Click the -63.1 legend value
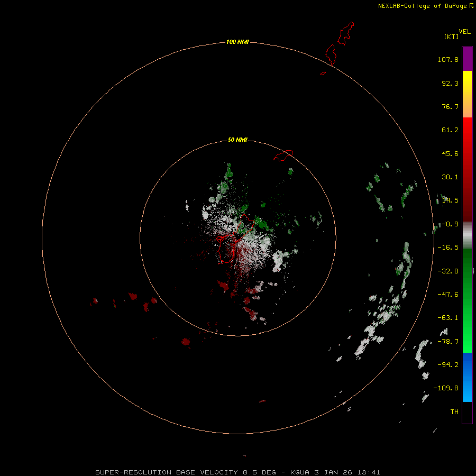476x476 pixels. 448,318
